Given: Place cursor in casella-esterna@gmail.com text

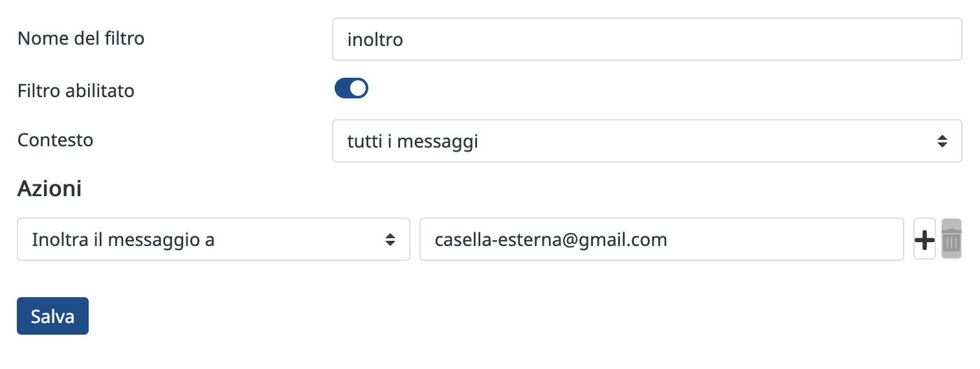Looking at the screenshot, I should (551, 240).
